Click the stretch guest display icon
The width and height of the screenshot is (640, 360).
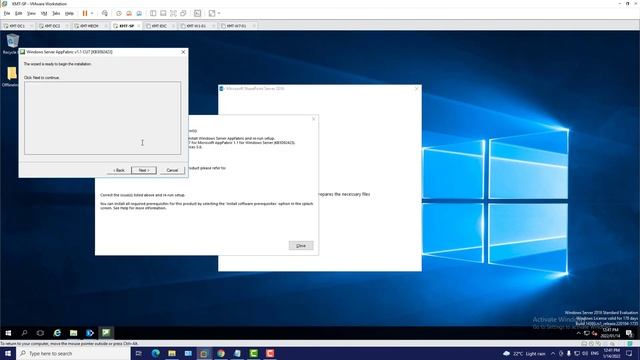point(212,13)
